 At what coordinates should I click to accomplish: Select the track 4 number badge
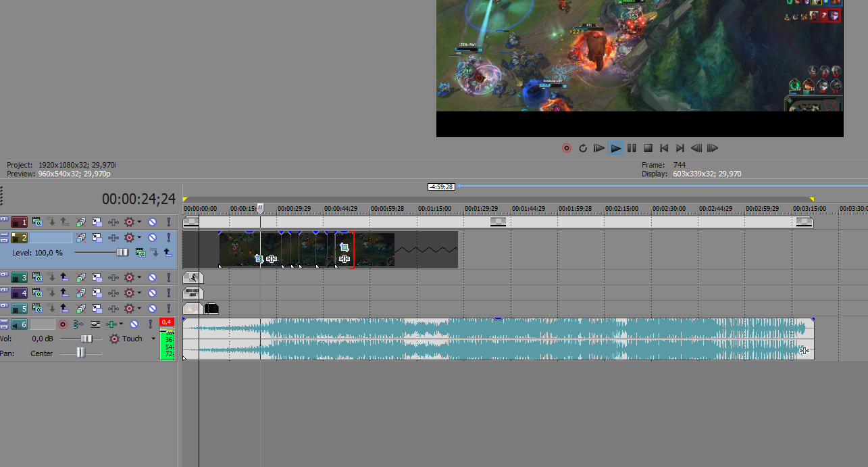tap(20, 293)
